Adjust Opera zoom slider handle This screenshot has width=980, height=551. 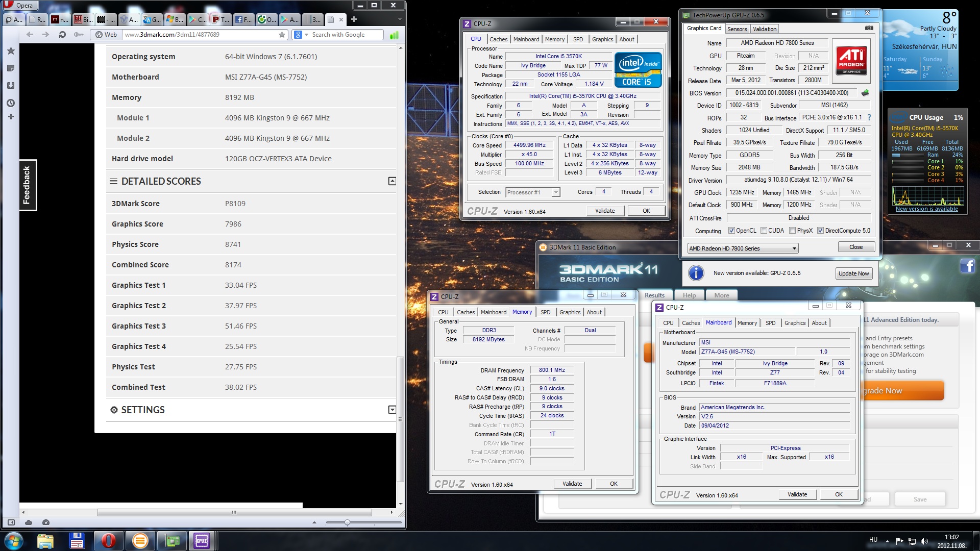coord(347,522)
